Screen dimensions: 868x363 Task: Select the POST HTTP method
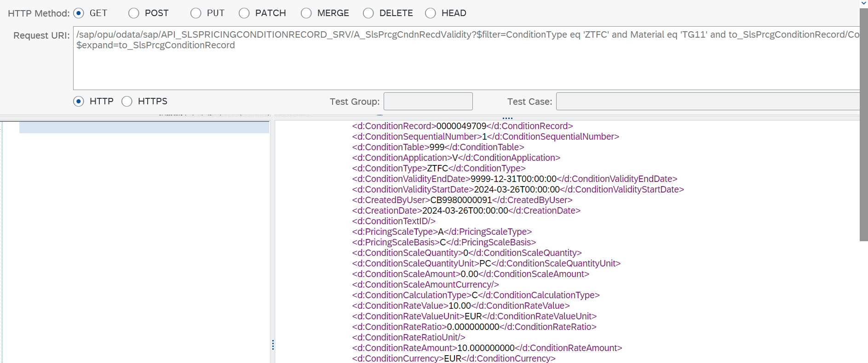134,13
